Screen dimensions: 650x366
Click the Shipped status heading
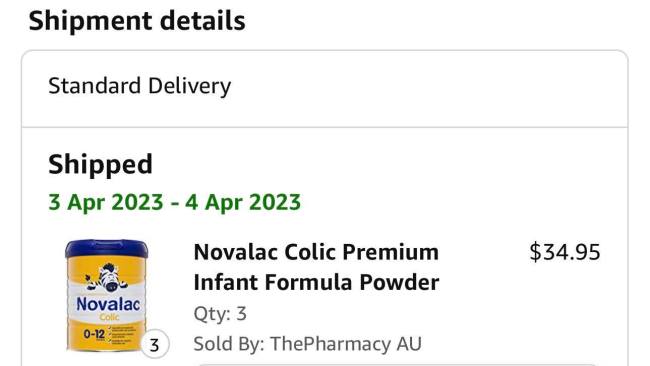100,164
